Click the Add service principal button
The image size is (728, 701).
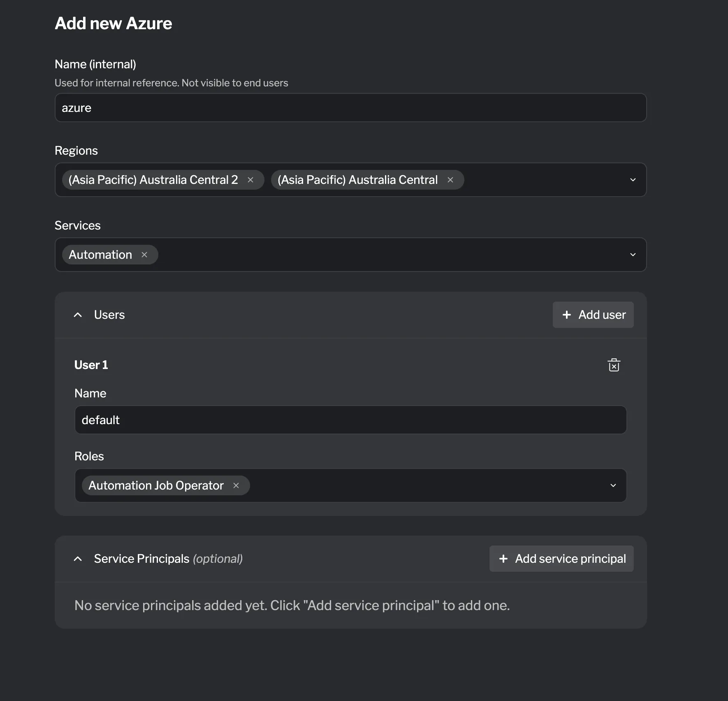click(x=561, y=559)
